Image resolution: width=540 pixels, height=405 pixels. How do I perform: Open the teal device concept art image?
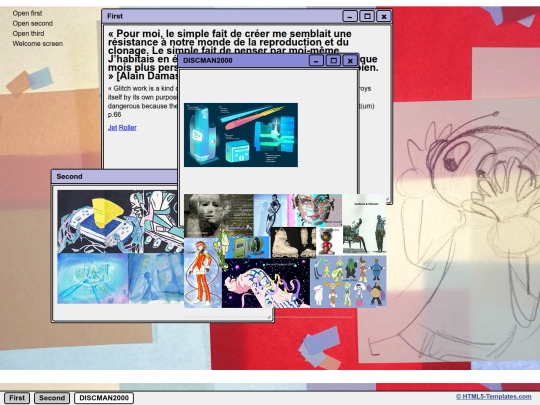241,135
